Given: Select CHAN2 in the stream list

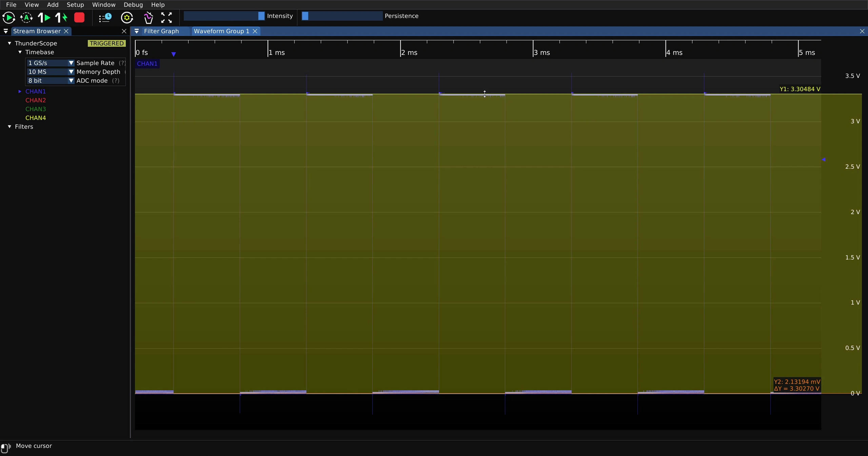Looking at the screenshot, I should tap(36, 100).
